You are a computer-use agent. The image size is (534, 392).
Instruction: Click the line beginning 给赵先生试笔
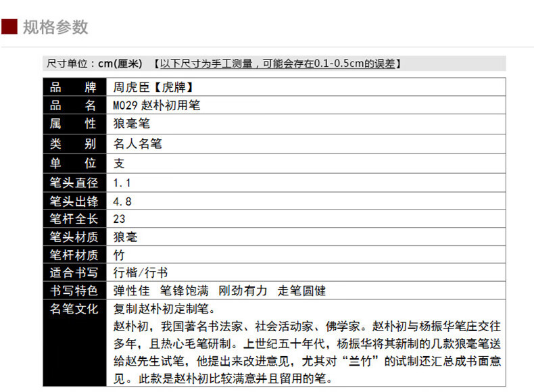[307, 361]
